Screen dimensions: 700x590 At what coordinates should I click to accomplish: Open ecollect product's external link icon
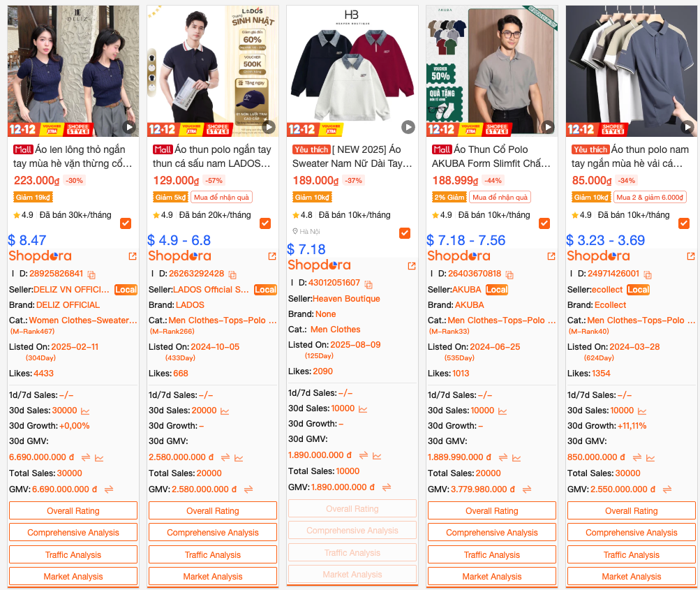click(691, 256)
